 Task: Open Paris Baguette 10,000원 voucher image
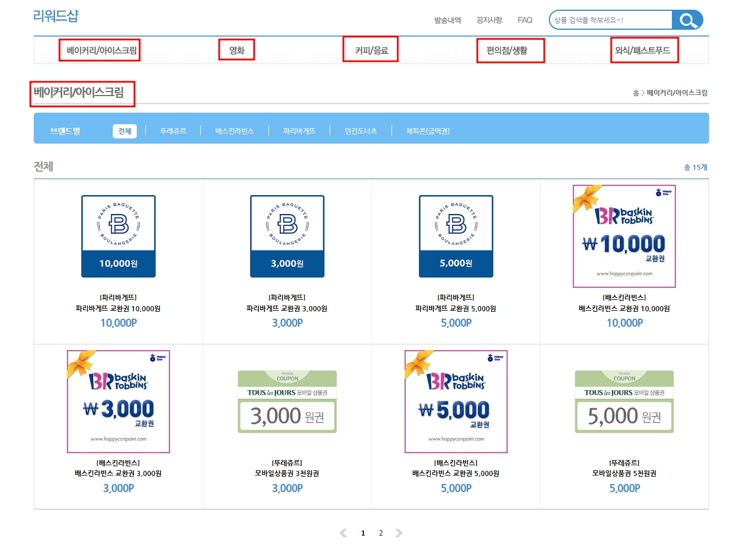coord(118,236)
